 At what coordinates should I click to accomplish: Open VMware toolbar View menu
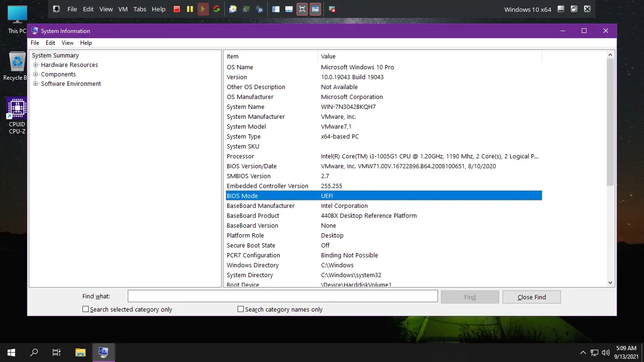coord(106,9)
